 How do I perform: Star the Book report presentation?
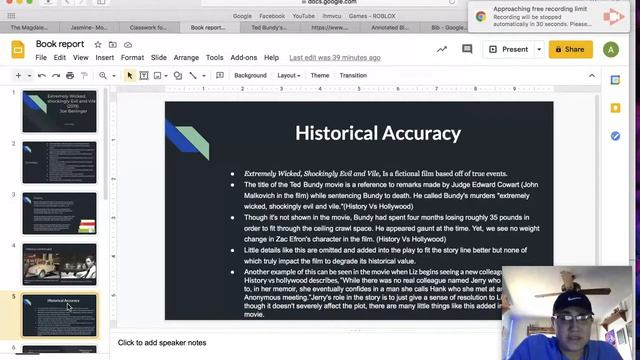(98, 44)
